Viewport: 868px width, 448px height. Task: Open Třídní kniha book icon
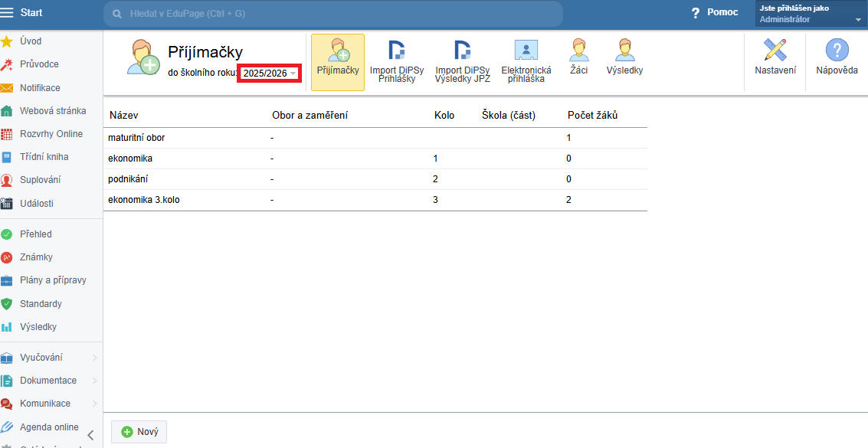(7, 157)
